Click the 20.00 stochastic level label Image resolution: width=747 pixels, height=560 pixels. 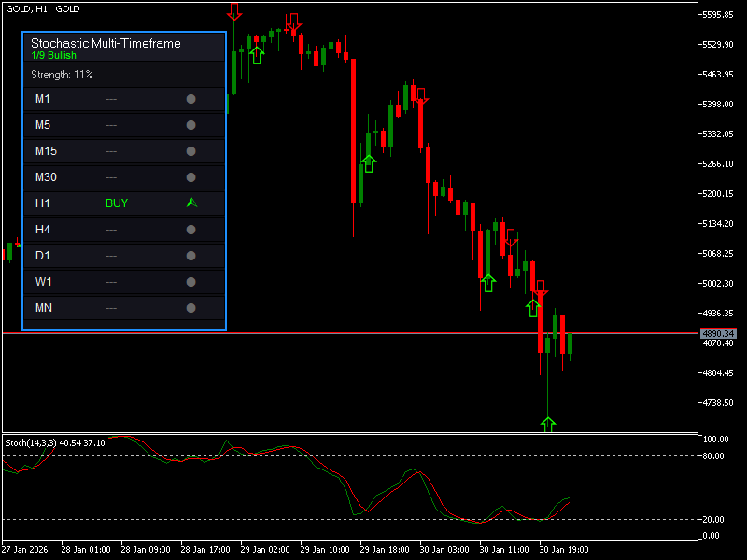point(713,520)
